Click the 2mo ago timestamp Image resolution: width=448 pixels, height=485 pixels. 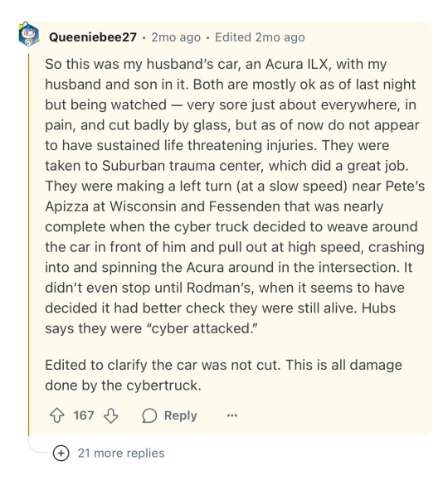[176, 37]
